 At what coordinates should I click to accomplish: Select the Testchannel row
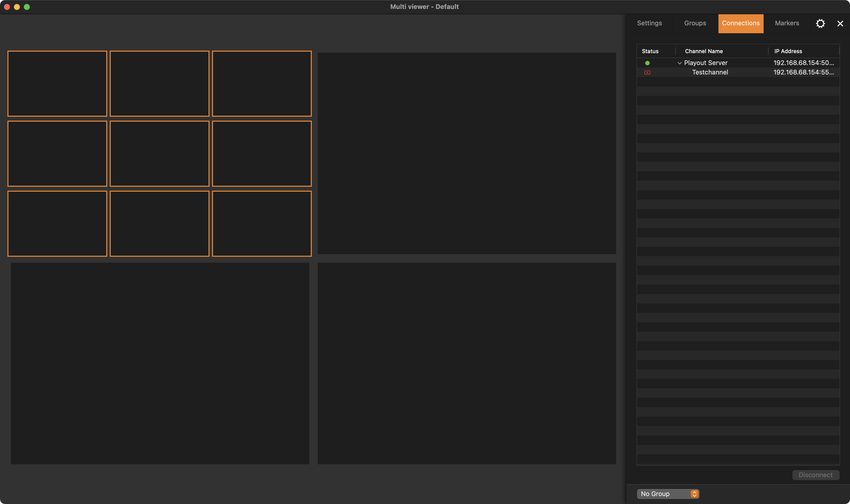tap(738, 72)
